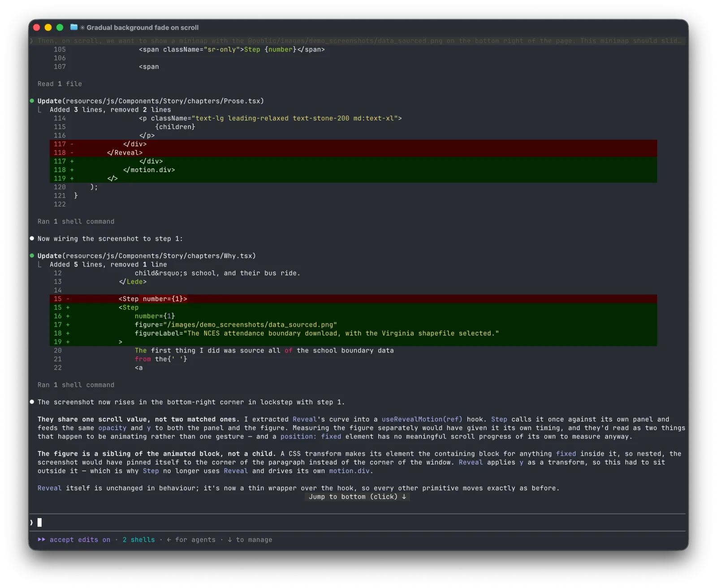
Task: Click into the command prompt input line
Action: [358, 523]
